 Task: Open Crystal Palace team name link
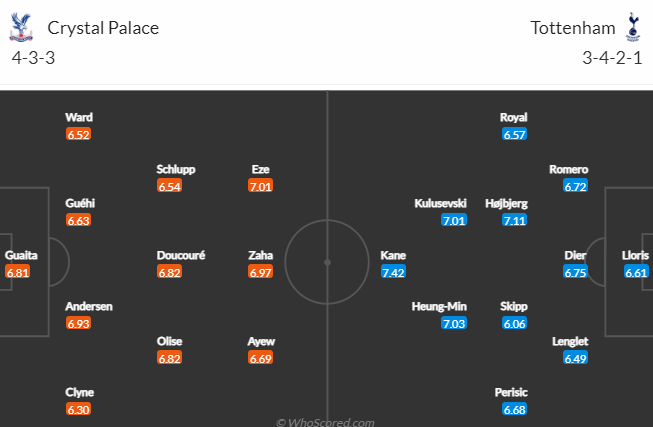click(x=103, y=28)
